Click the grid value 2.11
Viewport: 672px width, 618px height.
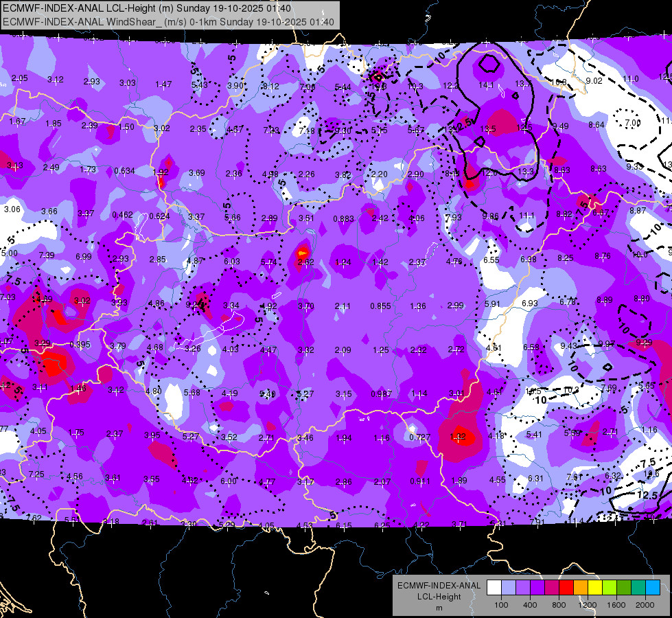click(343, 306)
